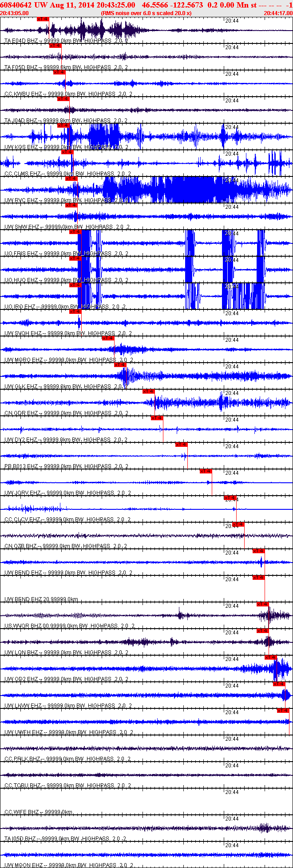293x868 pixels.
Task: Click the '20:44' time tick on the CC WIFE trace
Action: pos(232,792)
